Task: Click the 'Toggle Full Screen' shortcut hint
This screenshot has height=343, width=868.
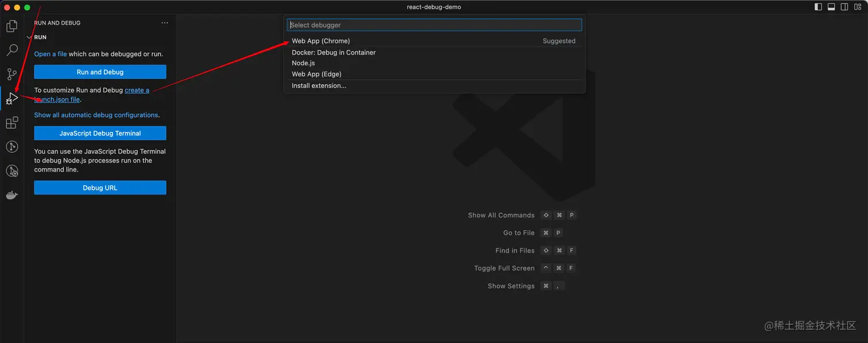Action: pos(504,268)
